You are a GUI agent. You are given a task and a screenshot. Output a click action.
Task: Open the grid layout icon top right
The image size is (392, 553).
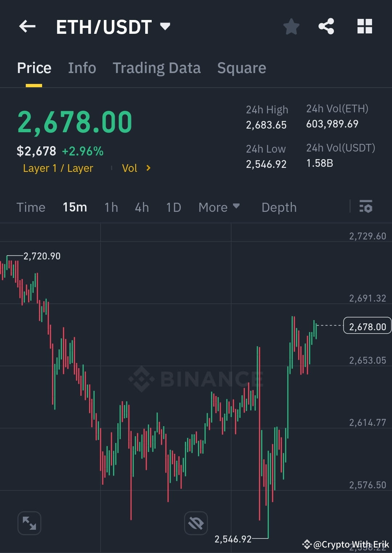[364, 26]
